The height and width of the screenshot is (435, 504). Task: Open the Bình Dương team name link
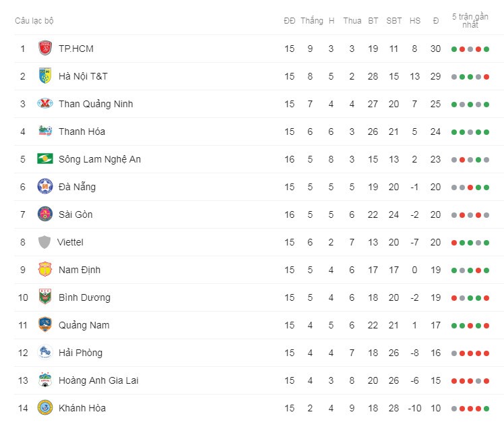click(84, 297)
